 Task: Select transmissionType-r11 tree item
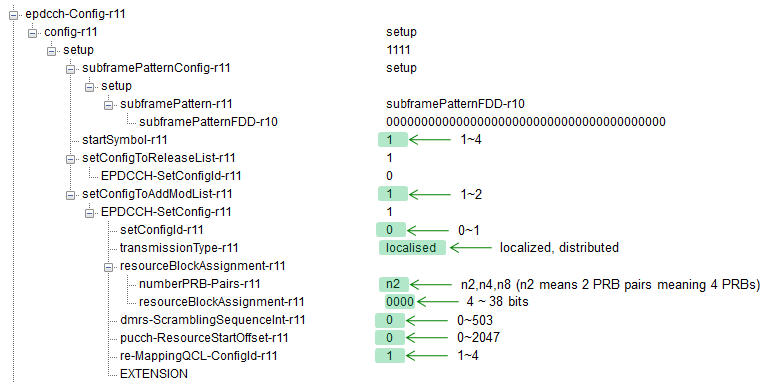tap(179, 248)
